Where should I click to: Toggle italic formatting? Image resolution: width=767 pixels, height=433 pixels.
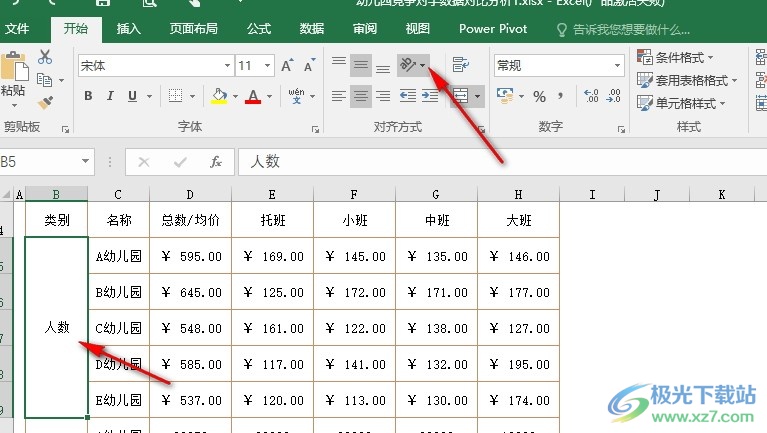[x=111, y=96]
